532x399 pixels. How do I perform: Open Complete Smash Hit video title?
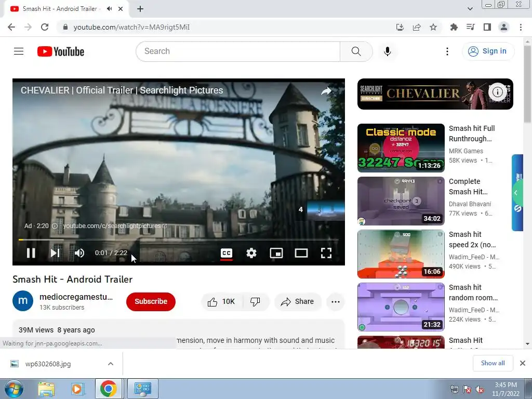[x=468, y=187]
